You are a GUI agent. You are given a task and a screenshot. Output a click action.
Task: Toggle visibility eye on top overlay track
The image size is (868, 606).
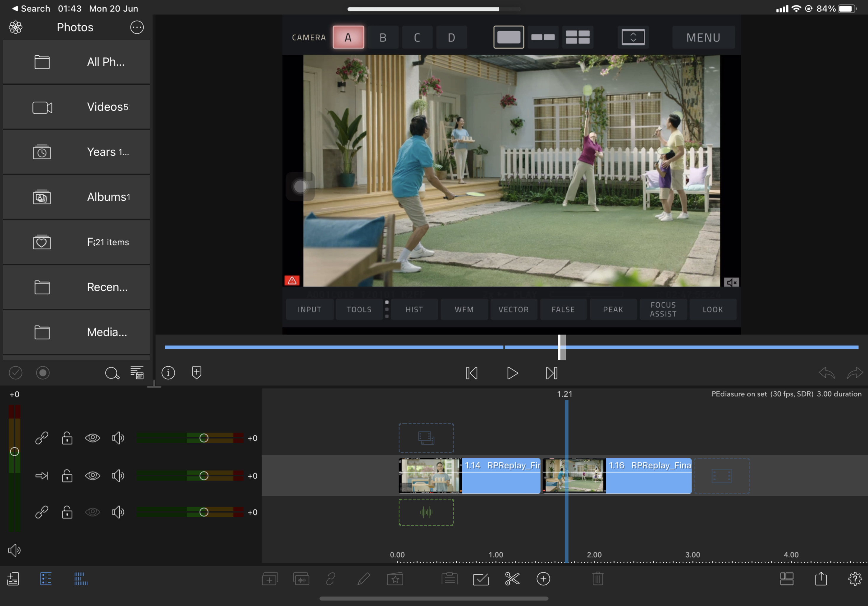[93, 438]
